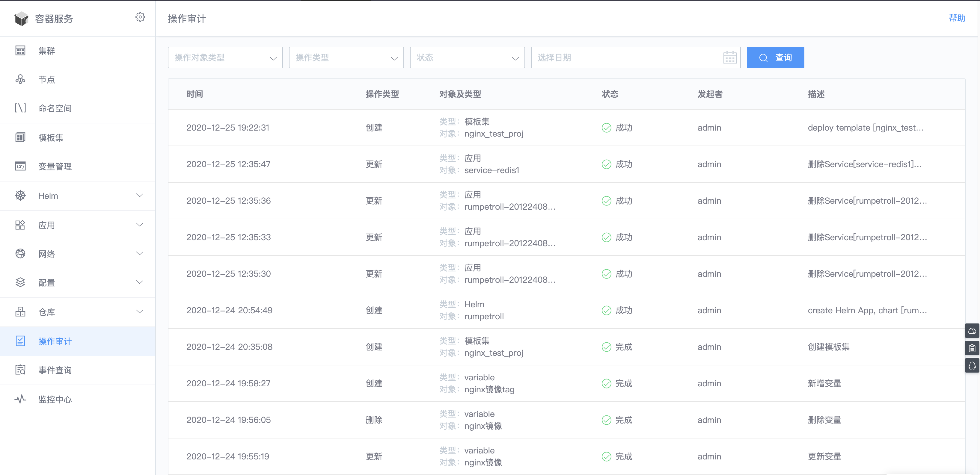Viewport: 980px width, 475px height.
Task: Click the cloud icon in floating toolbar
Action: tap(972, 330)
